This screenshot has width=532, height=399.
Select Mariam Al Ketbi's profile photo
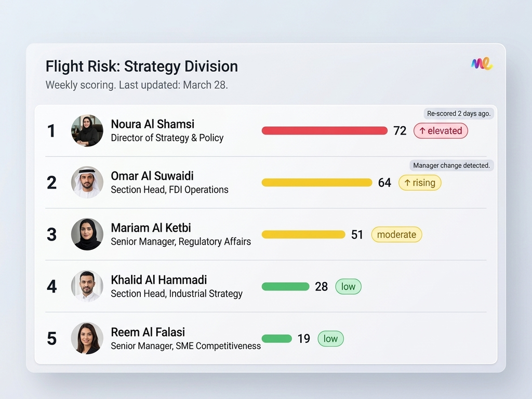pos(87,234)
